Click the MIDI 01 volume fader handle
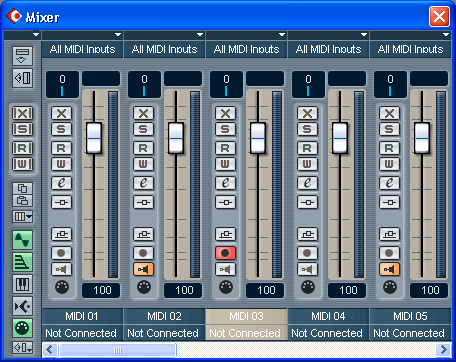This screenshot has height=362, width=456. (94, 138)
